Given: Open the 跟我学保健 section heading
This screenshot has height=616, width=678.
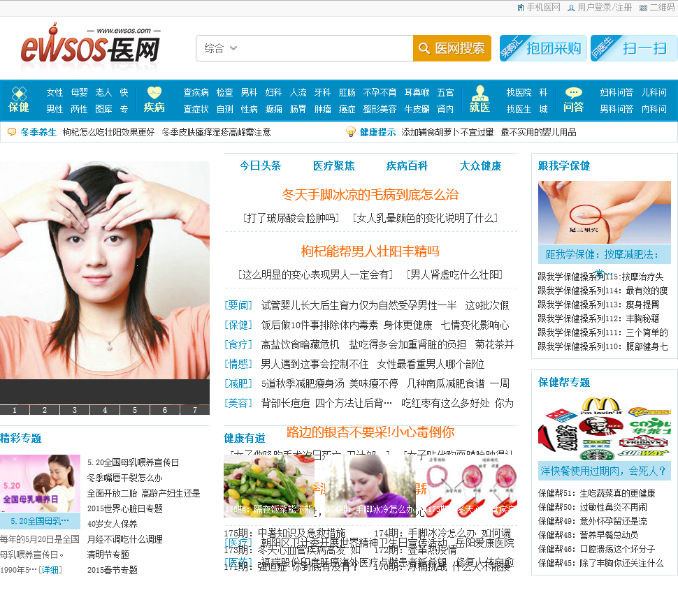Looking at the screenshot, I should [564, 166].
